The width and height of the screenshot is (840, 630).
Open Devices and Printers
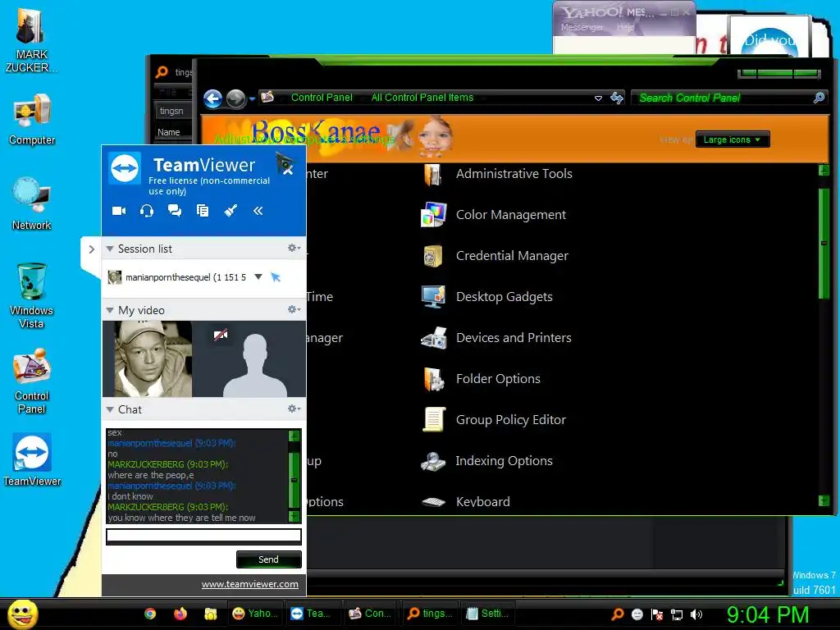tap(497, 338)
